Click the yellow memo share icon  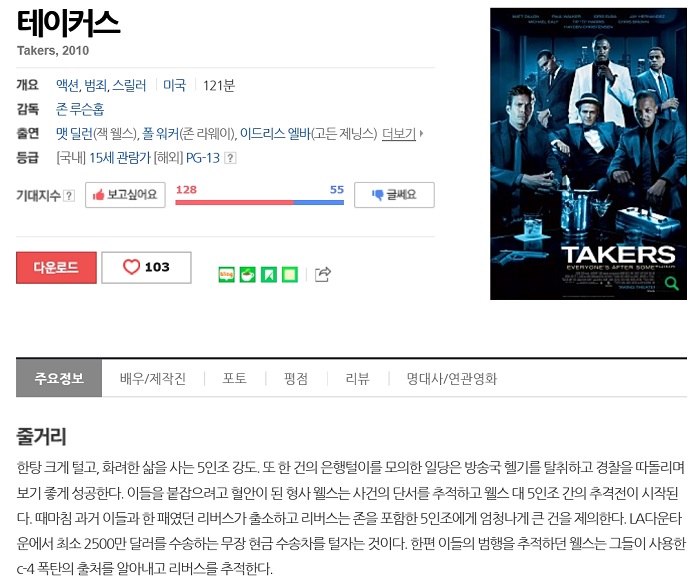[290, 275]
